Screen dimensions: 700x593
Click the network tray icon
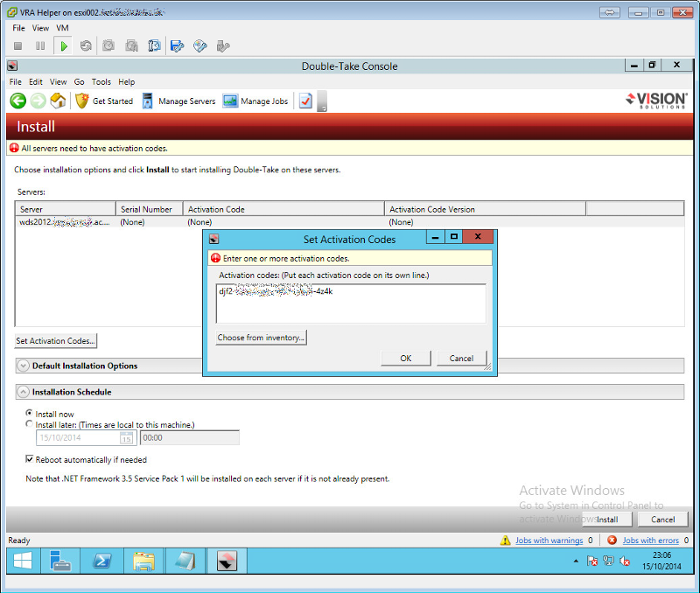click(x=608, y=561)
